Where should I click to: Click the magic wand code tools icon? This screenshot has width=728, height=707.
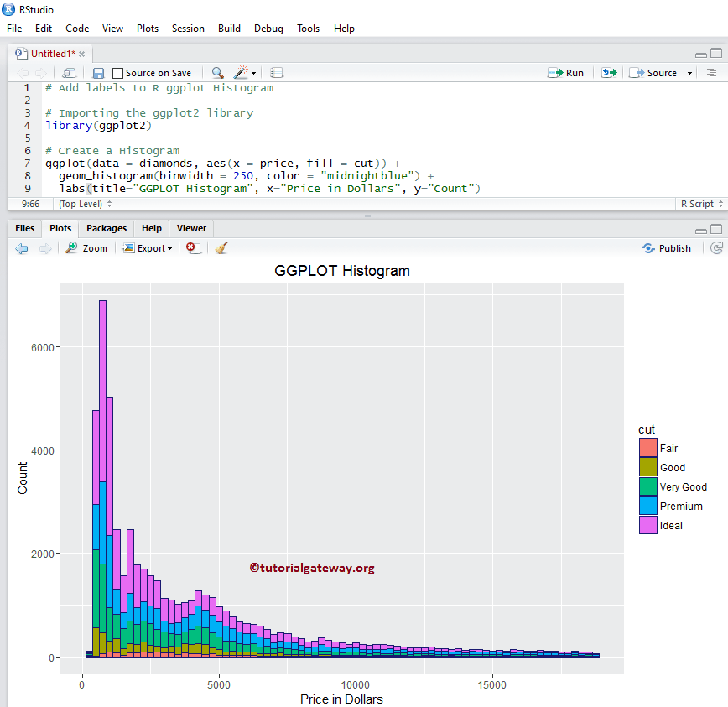coord(239,72)
